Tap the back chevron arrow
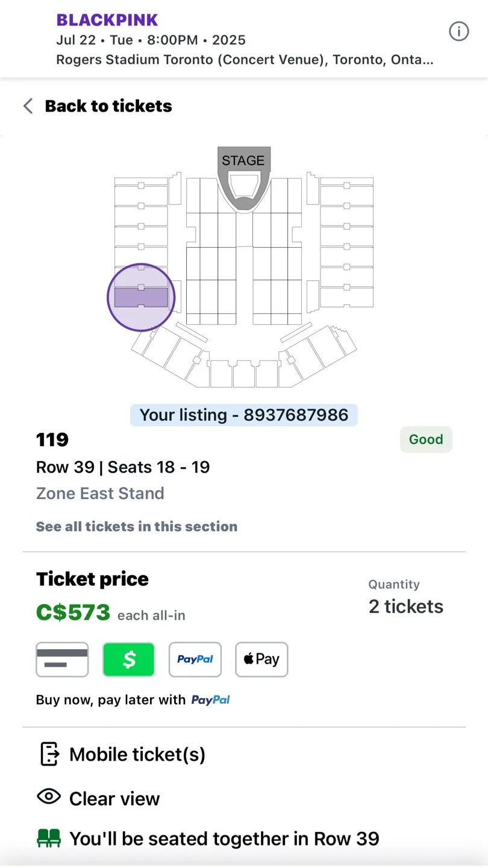The width and height of the screenshot is (488, 868). click(x=28, y=106)
